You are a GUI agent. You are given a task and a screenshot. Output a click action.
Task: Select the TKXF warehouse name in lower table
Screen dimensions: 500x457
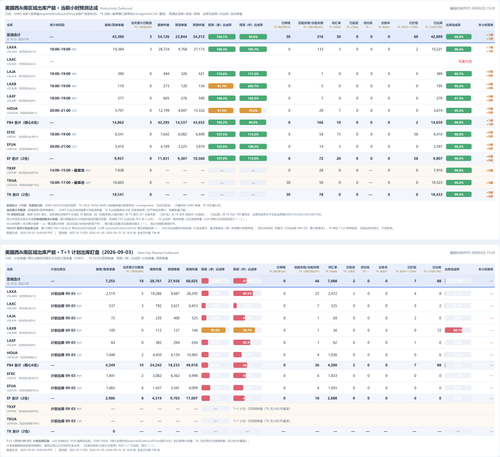(x=11, y=407)
